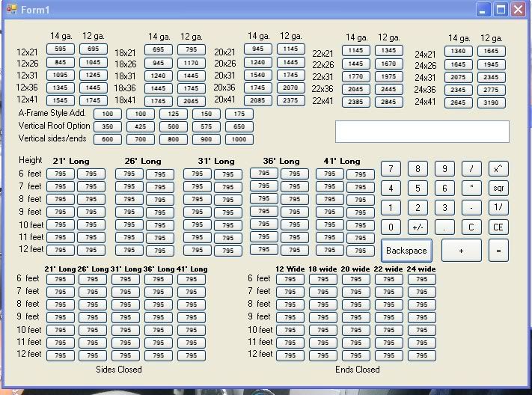Click the 1/ reciprocal key
The height and width of the screenshot is (395, 532).
pyautogui.click(x=498, y=207)
